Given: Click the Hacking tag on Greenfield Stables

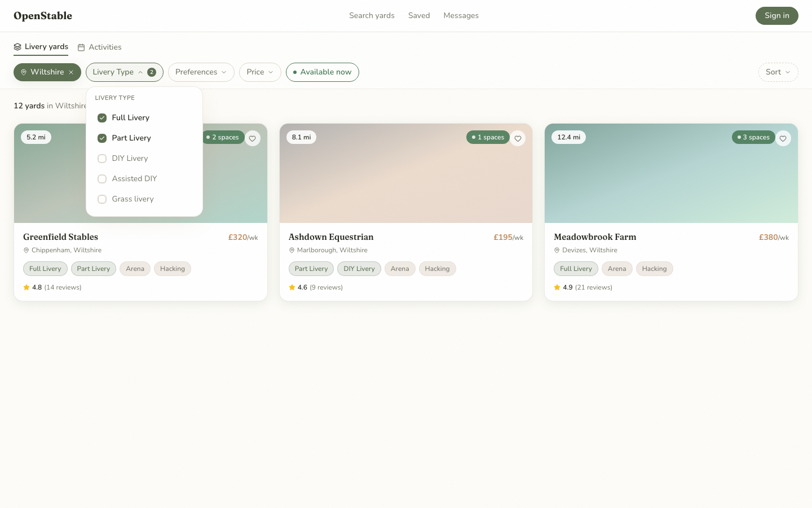Looking at the screenshot, I should [173, 269].
